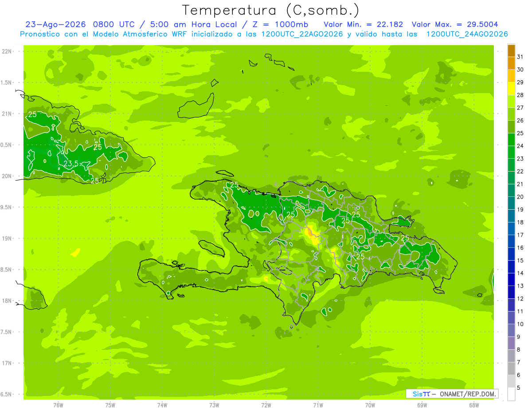
Task: Select the '73W' longitude label
Action: 214,405
